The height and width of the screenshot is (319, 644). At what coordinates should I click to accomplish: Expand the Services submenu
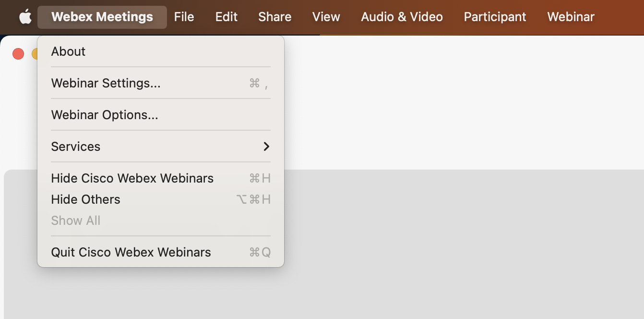(161, 147)
